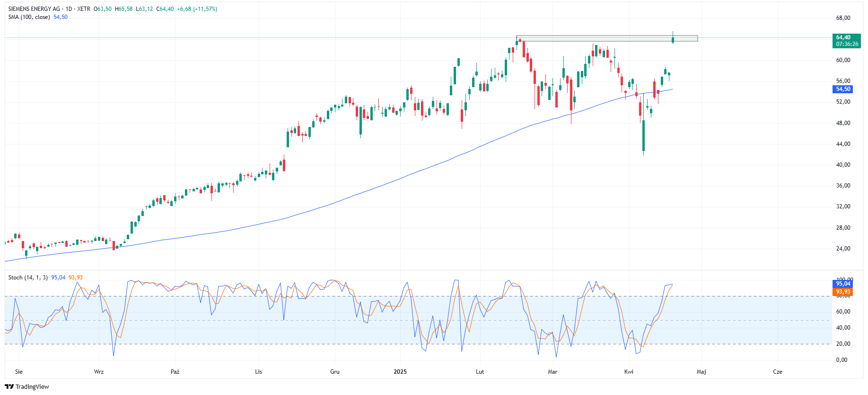Click the 2025 year label on time axis

point(400,372)
